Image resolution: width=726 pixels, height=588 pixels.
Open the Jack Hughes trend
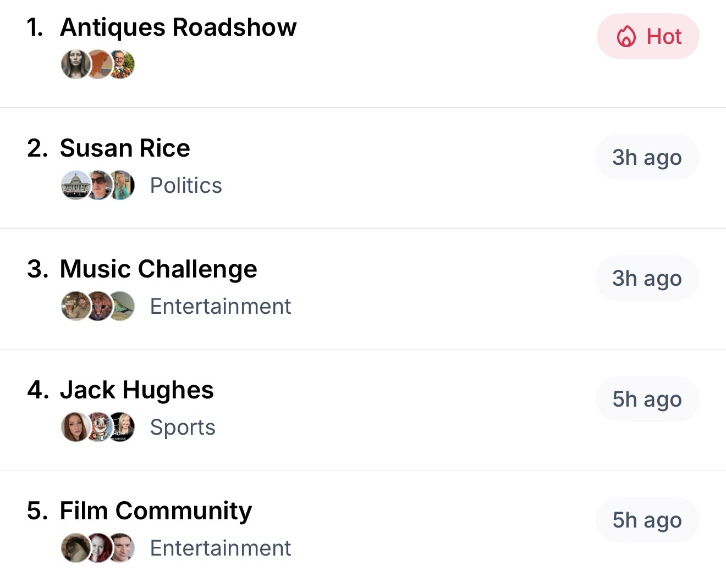point(136,390)
